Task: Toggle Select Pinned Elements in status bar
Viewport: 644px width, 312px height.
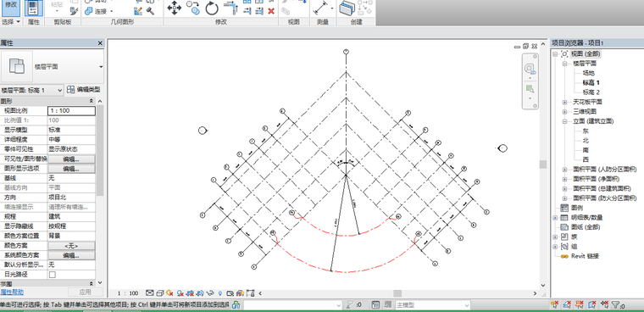Action: click(580, 305)
